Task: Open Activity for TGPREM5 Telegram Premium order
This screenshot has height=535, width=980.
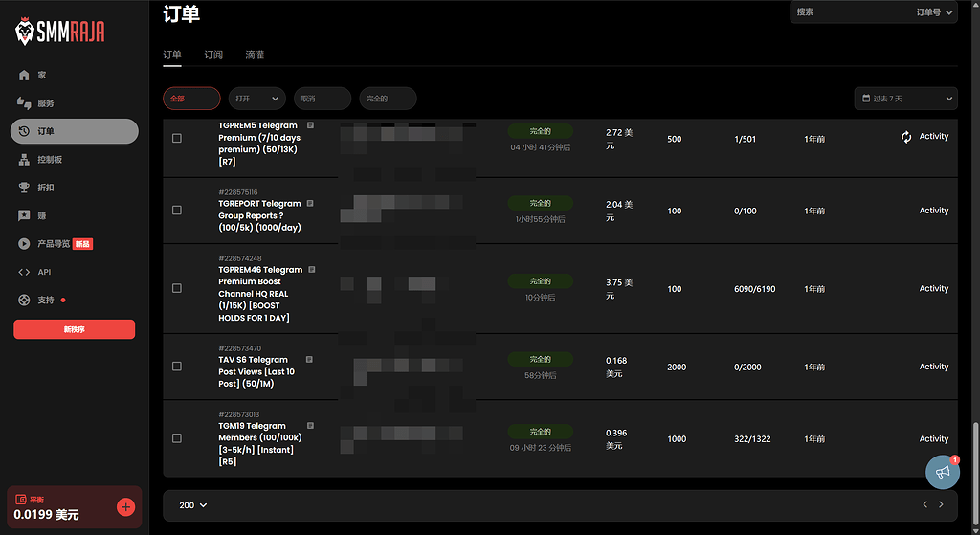Action: [934, 136]
